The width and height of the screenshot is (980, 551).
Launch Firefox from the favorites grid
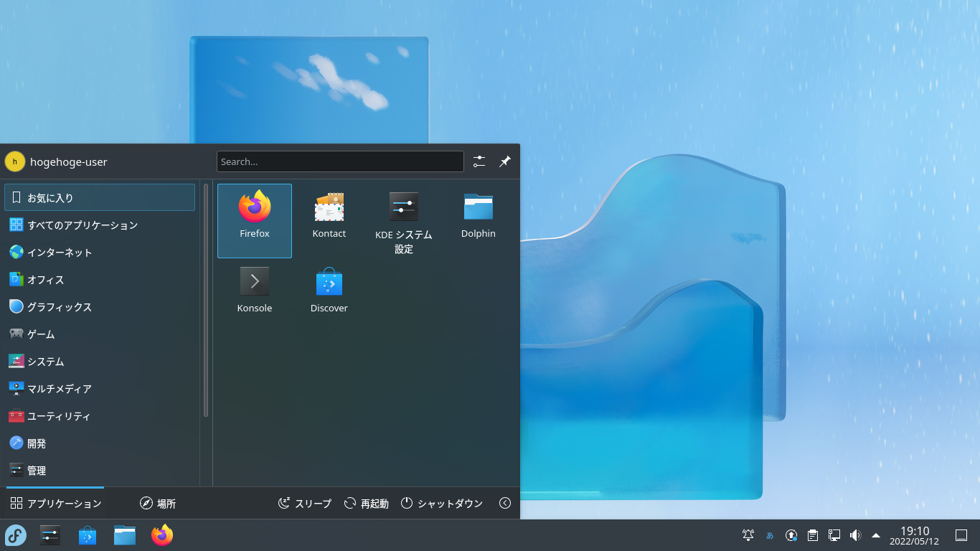(x=255, y=221)
